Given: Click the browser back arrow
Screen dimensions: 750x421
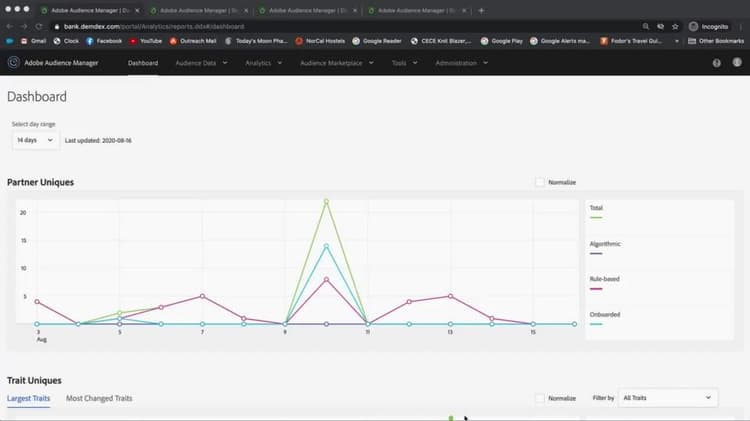Looking at the screenshot, I should (x=10, y=26).
